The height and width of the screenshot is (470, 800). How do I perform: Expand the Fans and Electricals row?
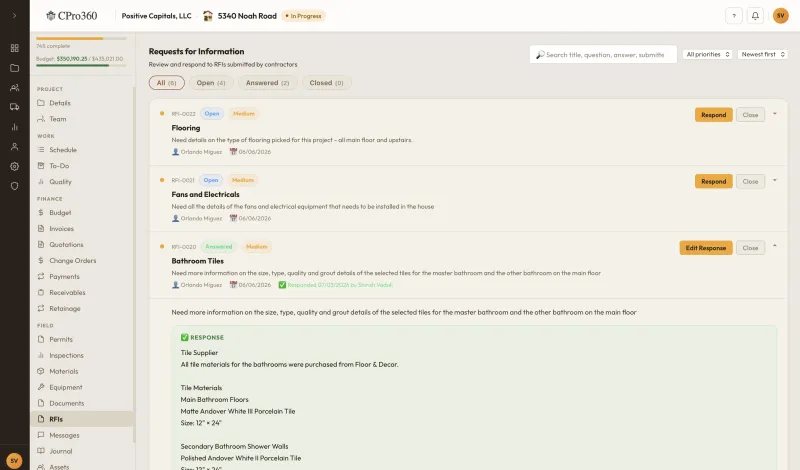pyautogui.click(x=774, y=180)
